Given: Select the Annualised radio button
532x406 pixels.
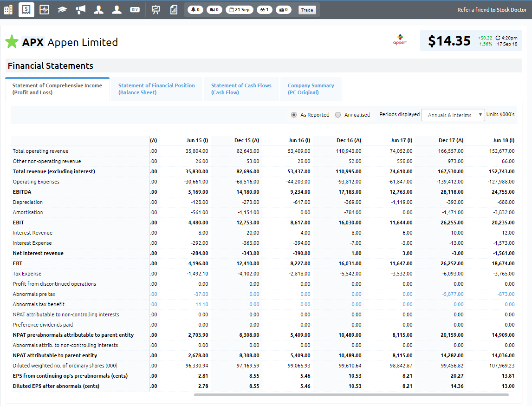Looking at the screenshot, I should (x=338, y=115).
